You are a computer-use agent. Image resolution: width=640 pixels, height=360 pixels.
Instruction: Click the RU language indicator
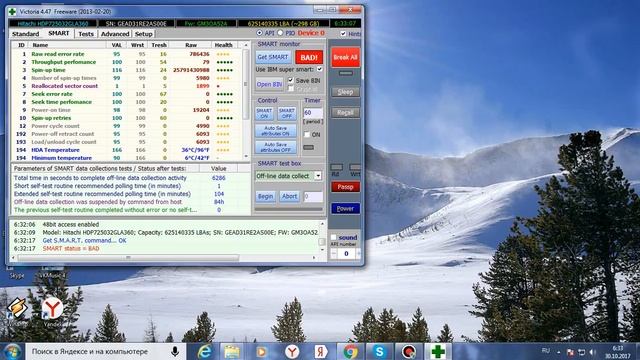click(x=546, y=351)
